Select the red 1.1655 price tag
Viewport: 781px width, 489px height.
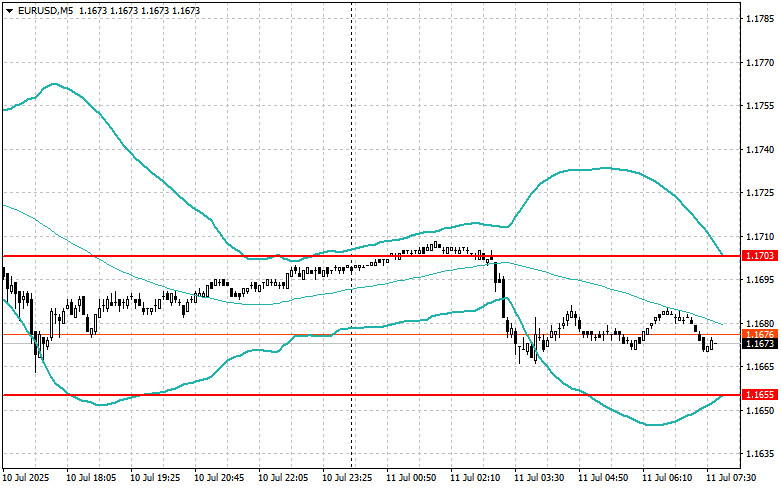(x=760, y=395)
